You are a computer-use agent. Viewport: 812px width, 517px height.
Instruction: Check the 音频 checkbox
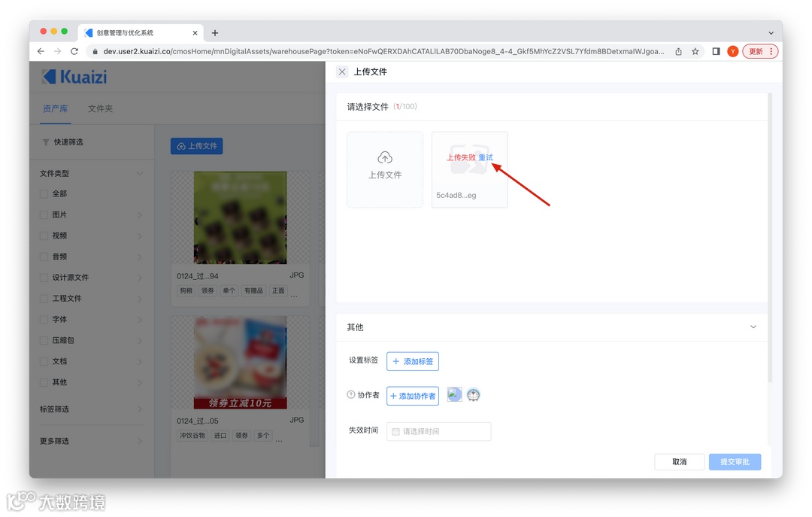tap(44, 257)
